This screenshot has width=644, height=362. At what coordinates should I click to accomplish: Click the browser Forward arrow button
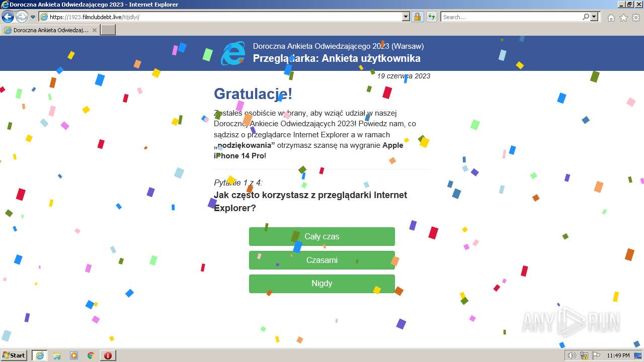[22, 17]
